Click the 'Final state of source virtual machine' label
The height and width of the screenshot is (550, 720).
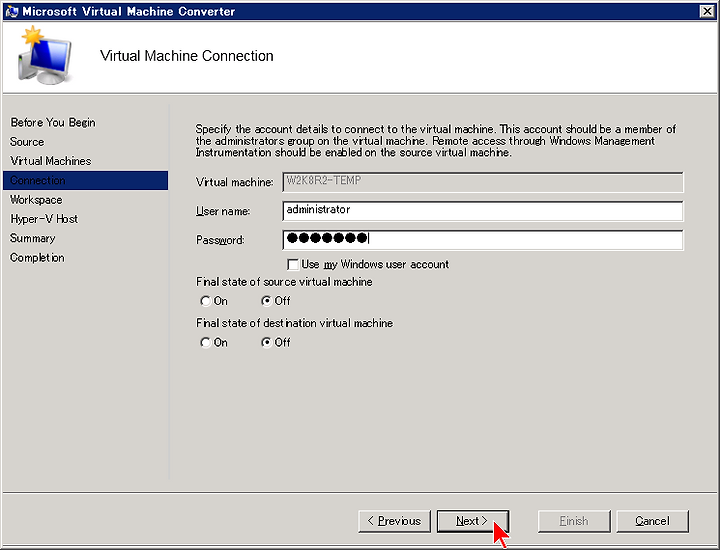coord(284,282)
